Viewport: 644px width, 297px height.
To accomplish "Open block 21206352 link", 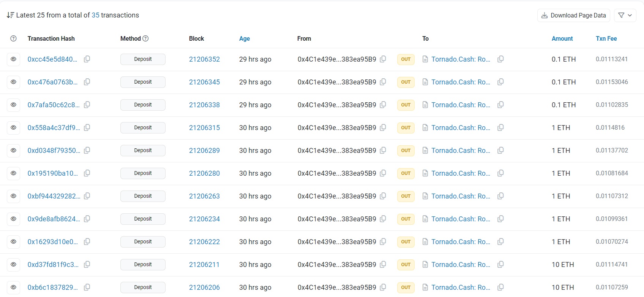I will coord(204,59).
